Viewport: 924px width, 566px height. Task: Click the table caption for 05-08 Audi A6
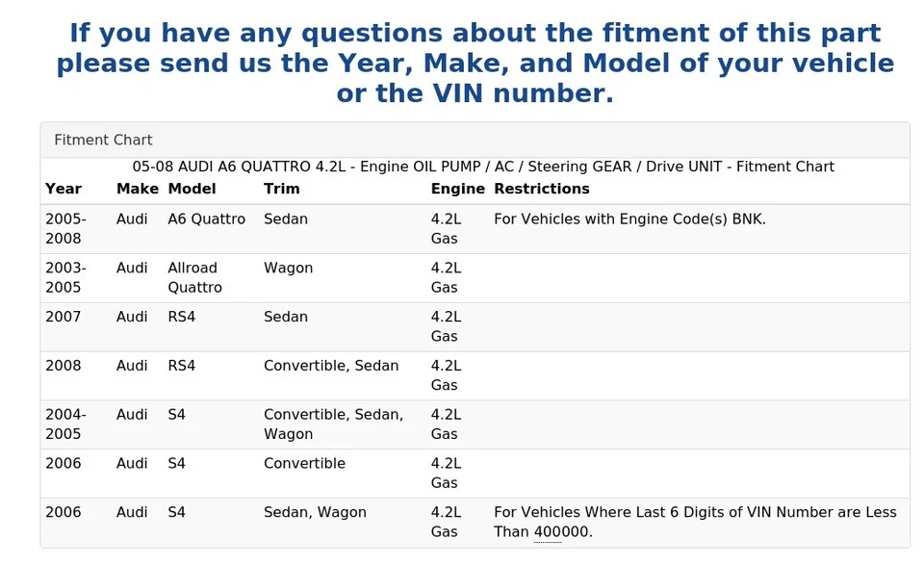[483, 167]
